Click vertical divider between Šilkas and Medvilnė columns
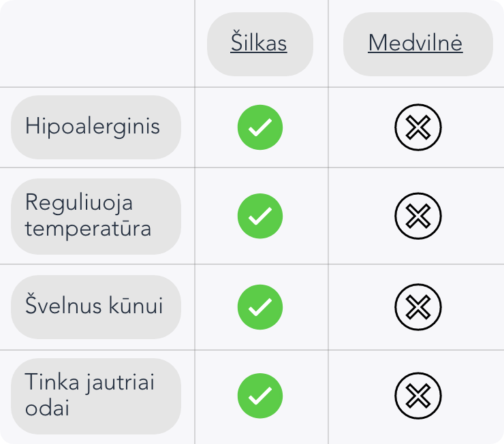The width and height of the screenshot is (504, 444). pos(328,204)
